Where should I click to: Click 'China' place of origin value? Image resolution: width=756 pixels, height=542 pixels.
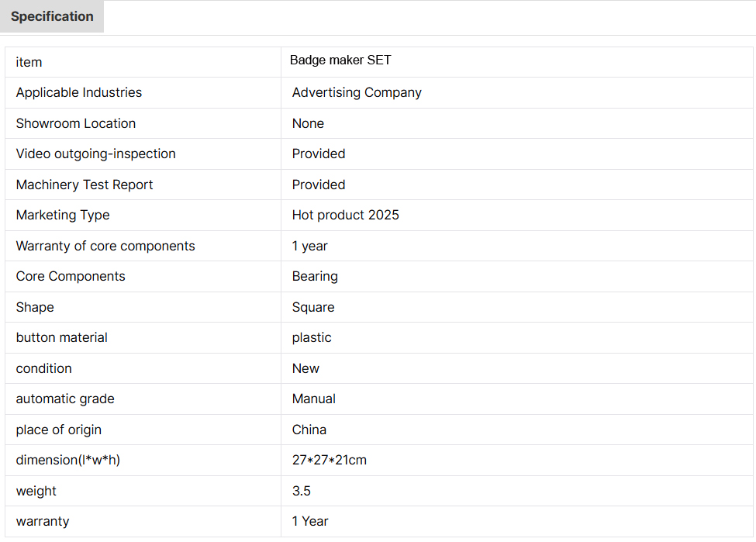309,430
